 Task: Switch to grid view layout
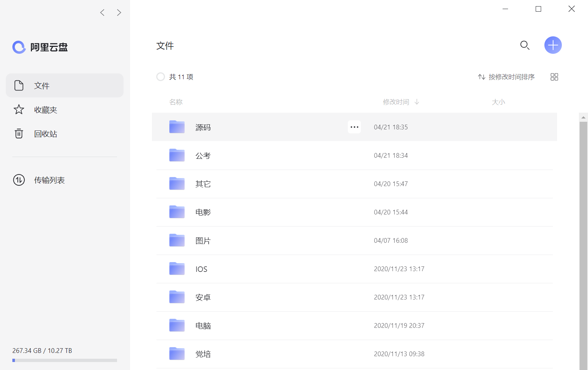554,77
